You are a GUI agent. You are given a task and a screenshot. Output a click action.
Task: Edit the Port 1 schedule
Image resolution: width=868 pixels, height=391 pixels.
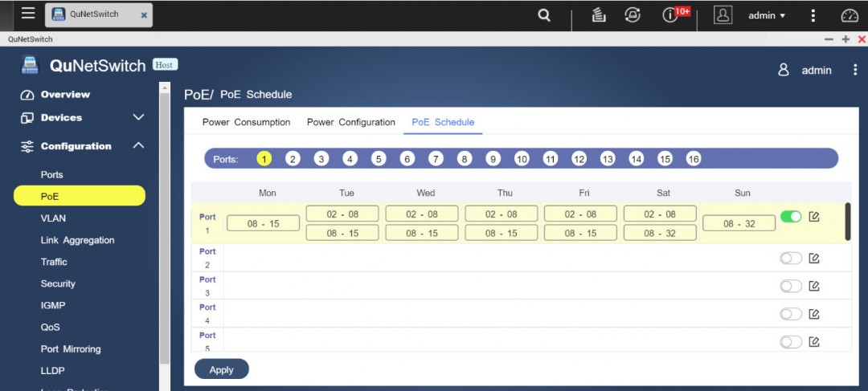click(813, 217)
